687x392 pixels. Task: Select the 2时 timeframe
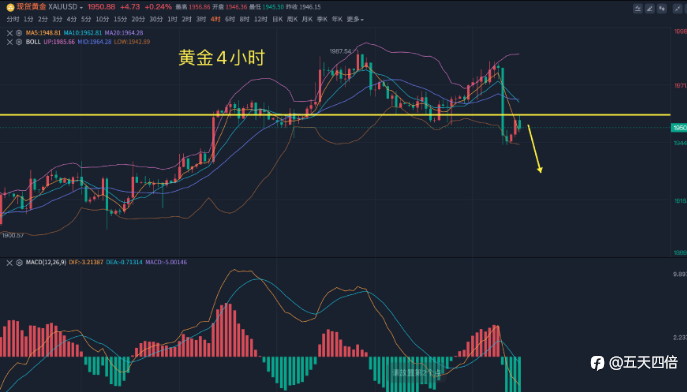click(x=187, y=19)
